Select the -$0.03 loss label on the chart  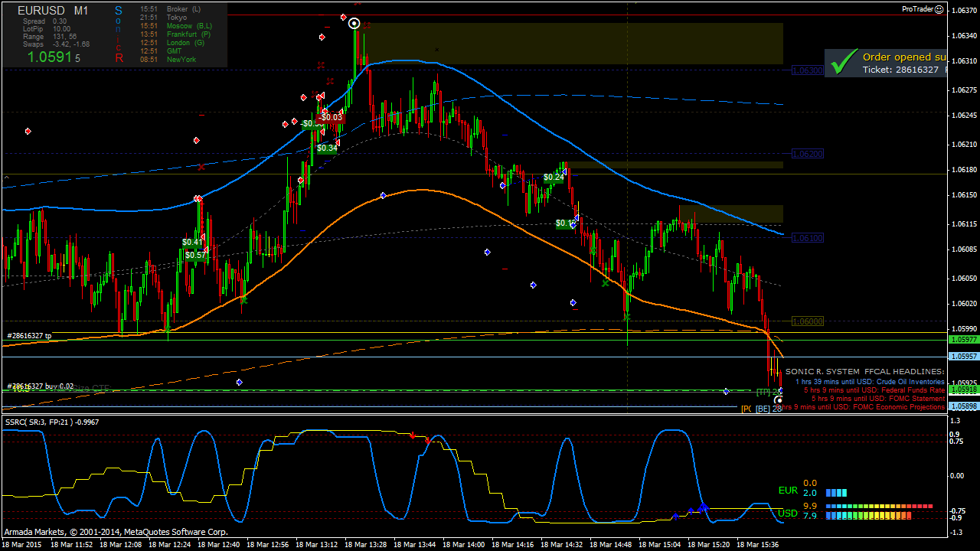(332, 118)
